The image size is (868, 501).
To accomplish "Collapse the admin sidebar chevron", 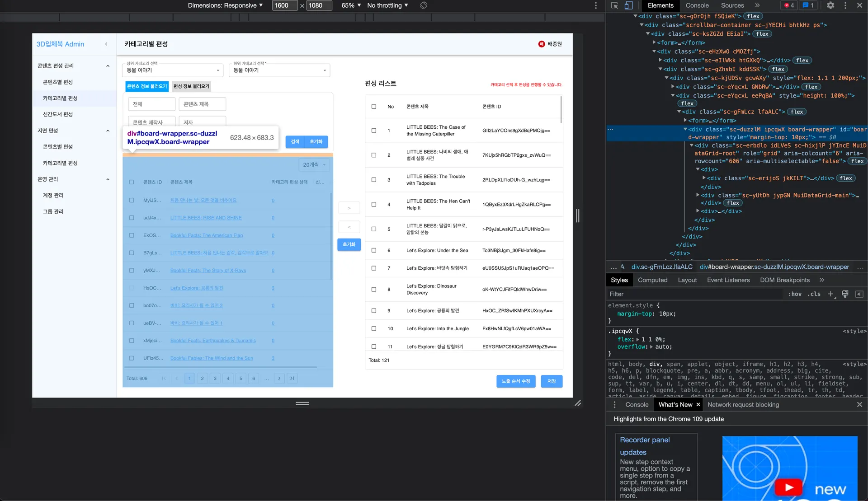I will [106, 44].
